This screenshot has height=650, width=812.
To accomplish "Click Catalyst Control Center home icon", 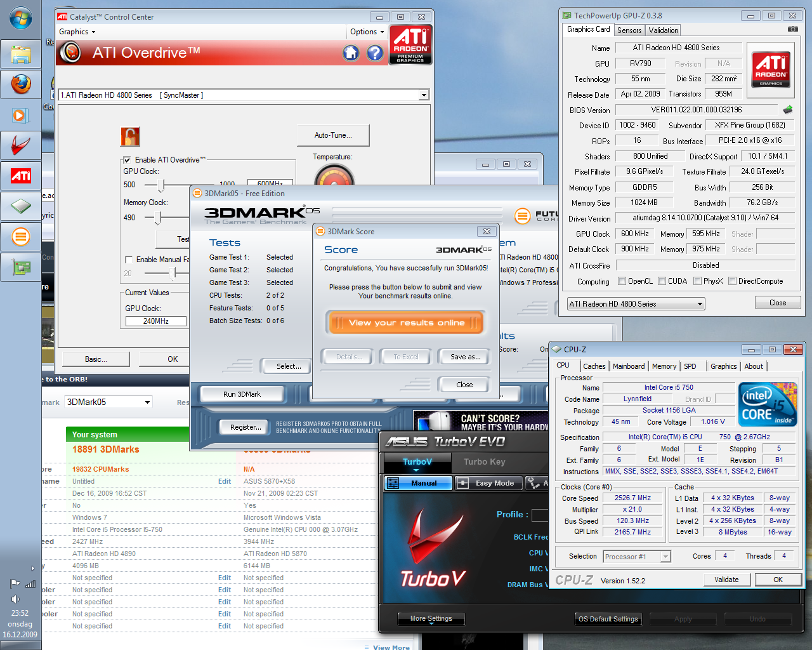I will point(351,53).
